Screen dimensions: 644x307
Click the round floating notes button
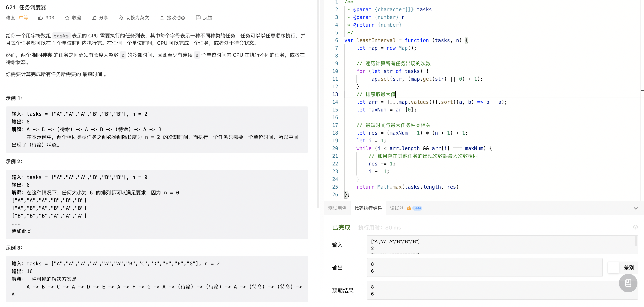tap(628, 283)
